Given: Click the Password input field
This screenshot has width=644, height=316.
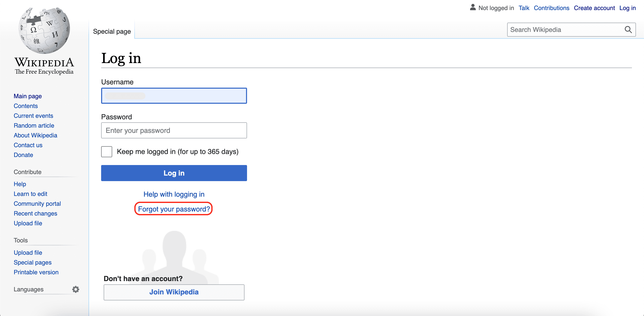Looking at the screenshot, I should pyautogui.click(x=174, y=130).
